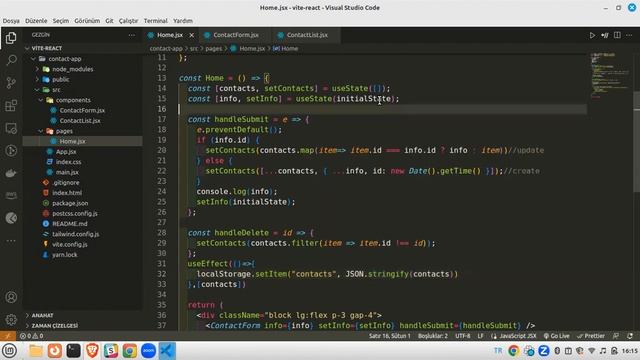Collapse the components folder
Viewport: 640px width, 360px height.
(82, 100)
